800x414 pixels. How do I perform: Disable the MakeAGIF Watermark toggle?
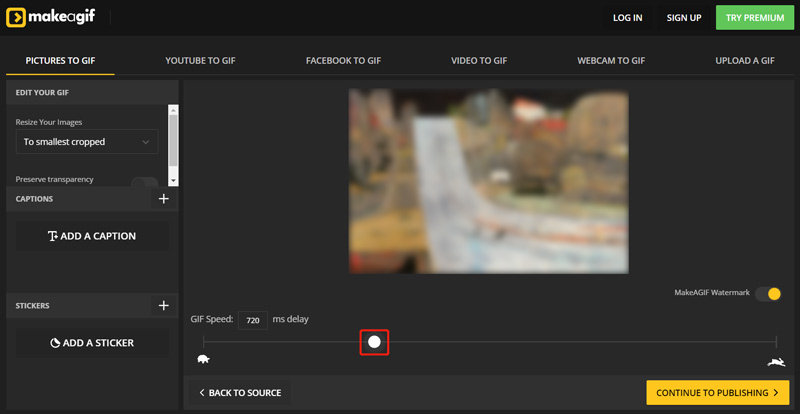(x=768, y=293)
